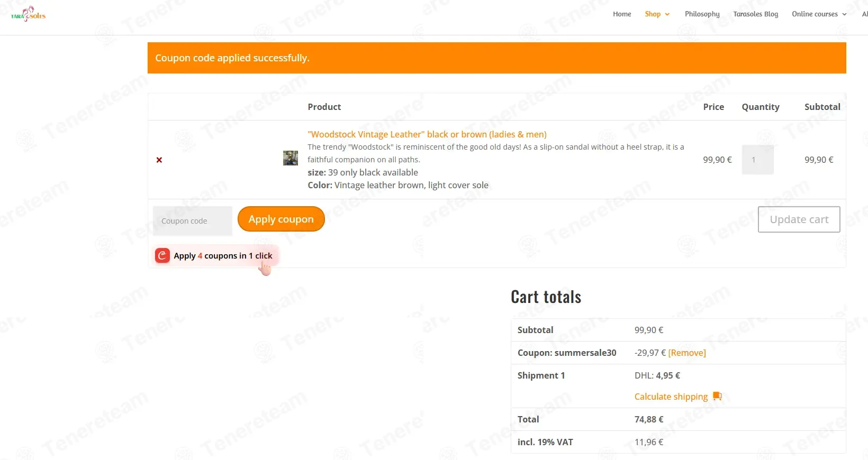The height and width of the screenshot is (460, 868).
Task: Click the Total value 74,88 €
Action: [649, 419]
